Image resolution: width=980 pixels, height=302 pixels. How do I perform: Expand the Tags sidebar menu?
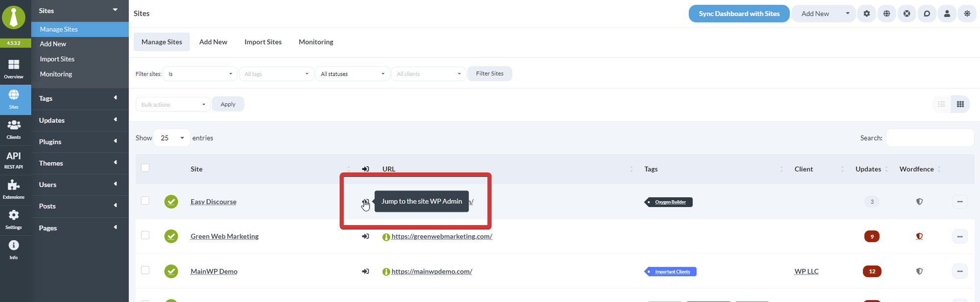80,98
